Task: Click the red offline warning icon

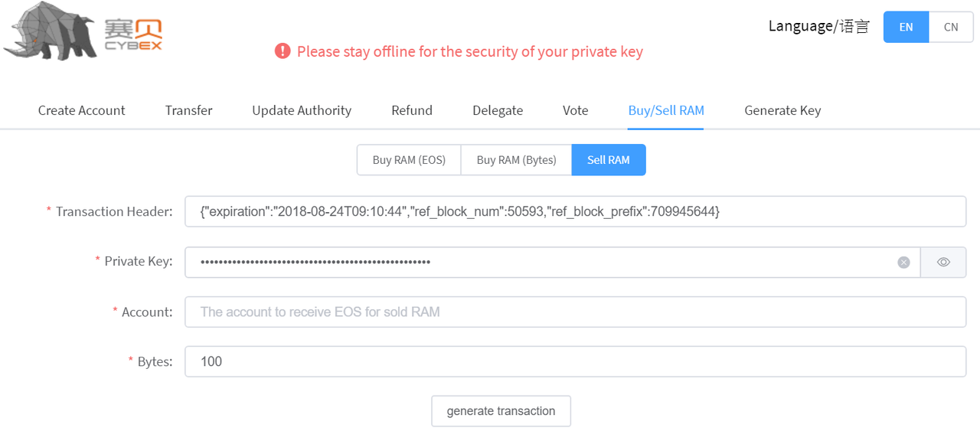Action: pyautogui.click(x=283, y=51)
